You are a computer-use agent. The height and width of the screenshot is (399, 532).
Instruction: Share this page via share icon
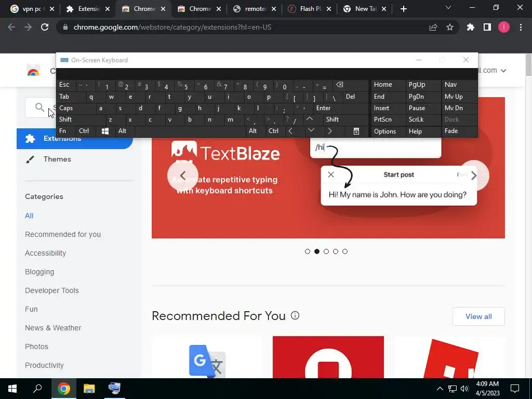click(433, 27)
